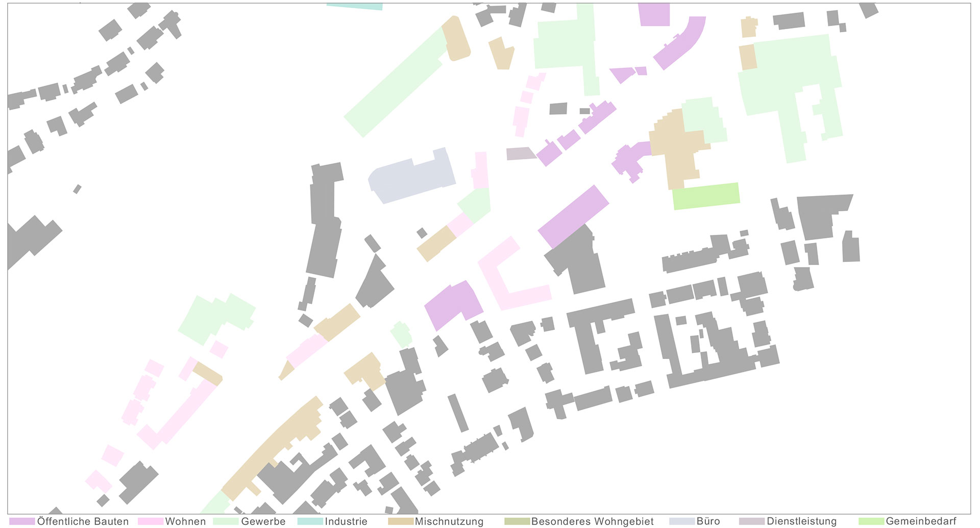Click the Gemeinbedarf bright green legend swatch
The image size is (980, 528).
[871, 521]
